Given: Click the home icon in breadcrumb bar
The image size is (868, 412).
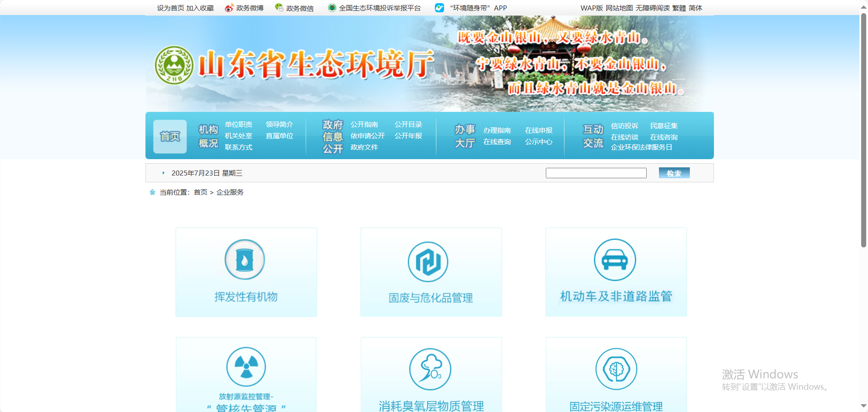Looking at the screenshot, I should pos(152,192).
